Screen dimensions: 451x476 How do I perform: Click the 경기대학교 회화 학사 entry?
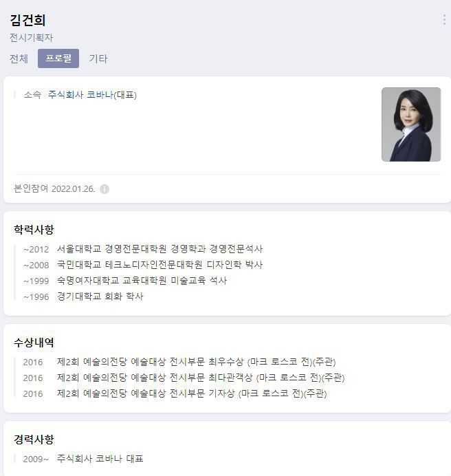click(83, 296)
